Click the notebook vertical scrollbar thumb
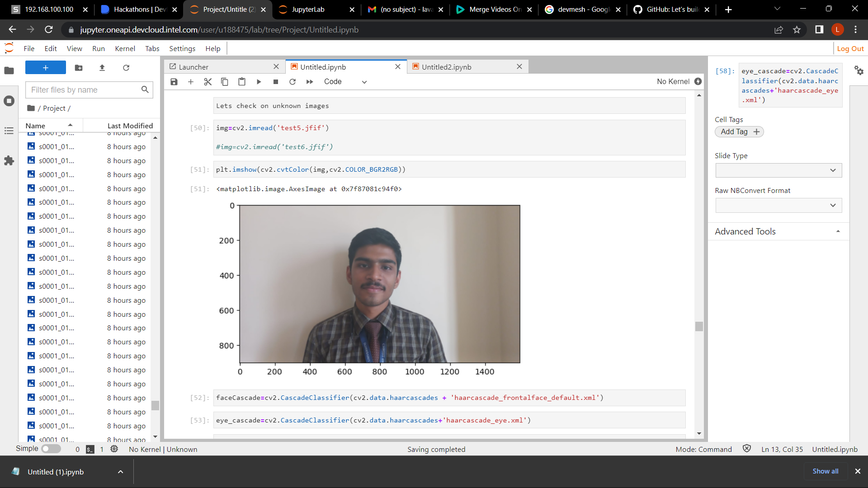868x488 pixels. (699, 326)
